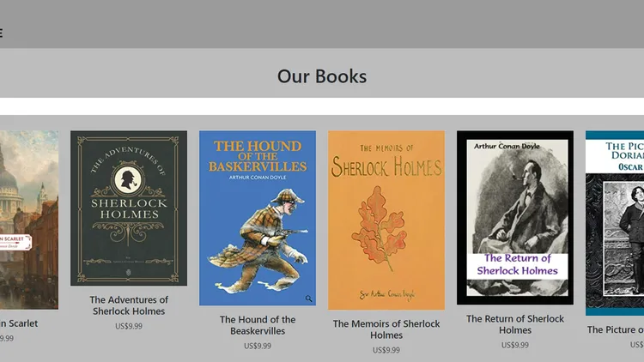Screen dimensions: 644x362
Task: Open the Return of Sherlock Holmes title link
Action: 515,324
